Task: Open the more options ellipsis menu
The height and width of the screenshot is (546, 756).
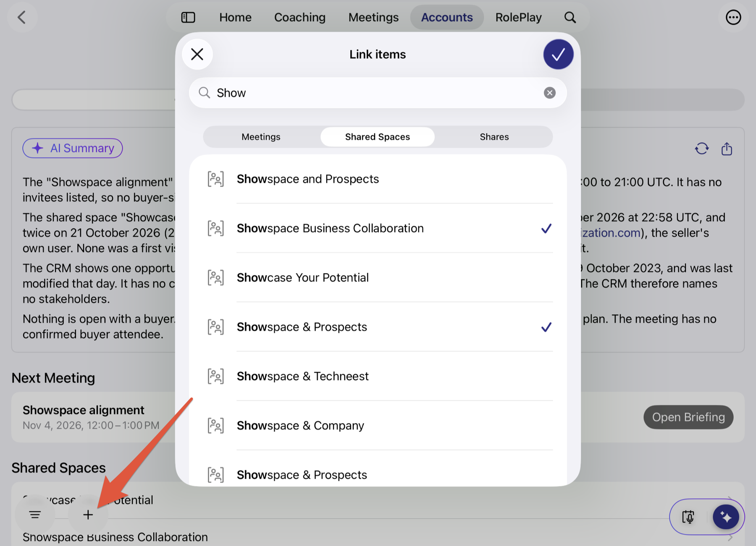Action: tap(733, 17)
